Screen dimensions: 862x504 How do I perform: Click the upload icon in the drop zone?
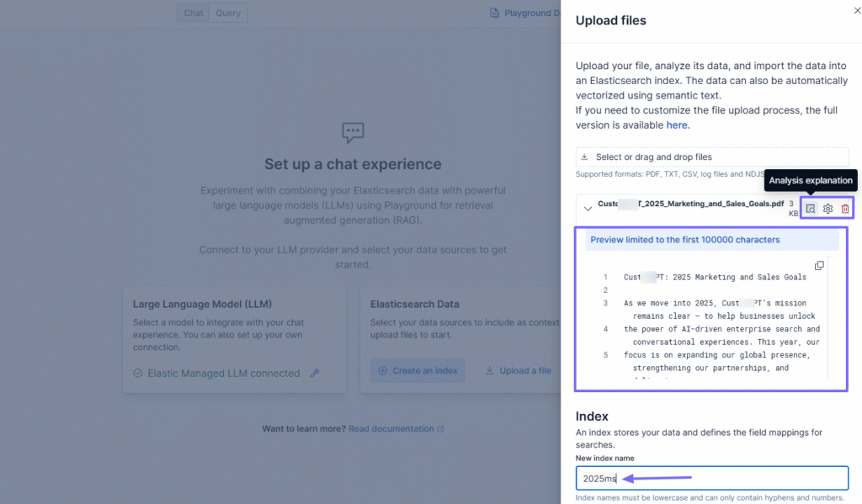click(x=583, y=155)
